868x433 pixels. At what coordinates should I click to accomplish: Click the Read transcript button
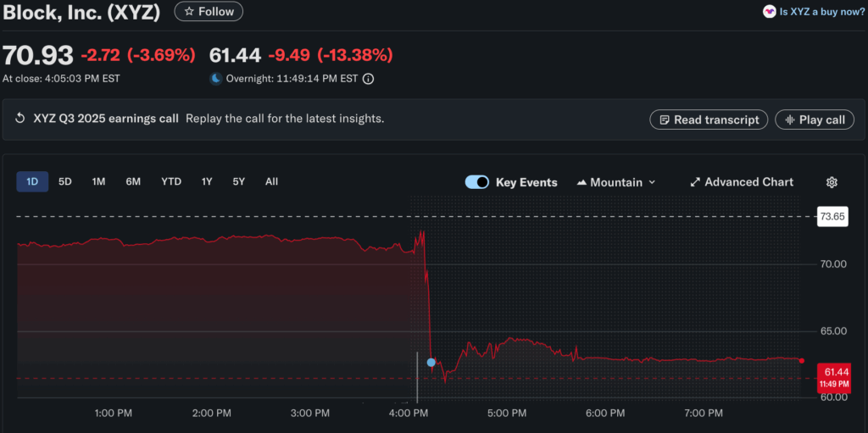pyautogui.click(x=709, y=119)
